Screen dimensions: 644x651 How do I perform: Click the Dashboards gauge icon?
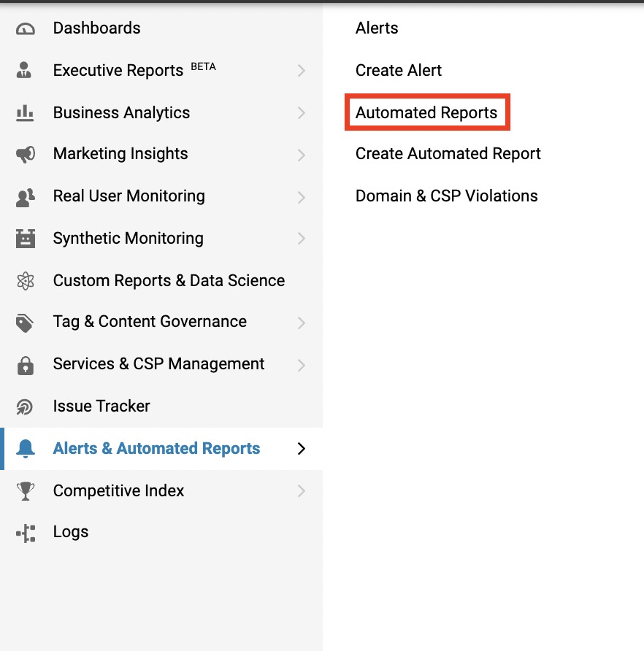(x=26, y=29)
